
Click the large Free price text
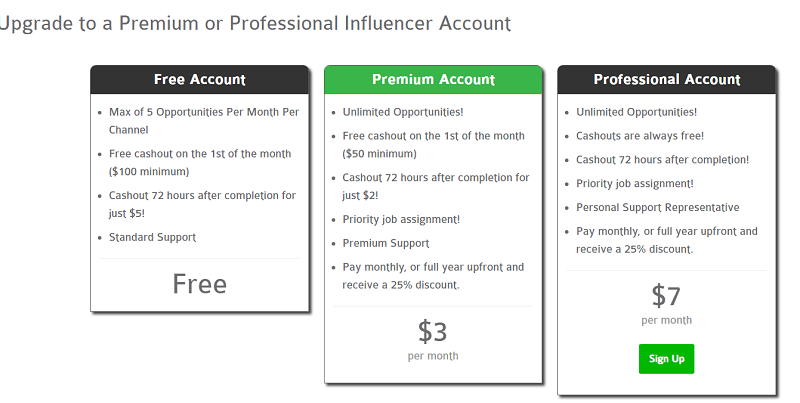tap(200, 284)
